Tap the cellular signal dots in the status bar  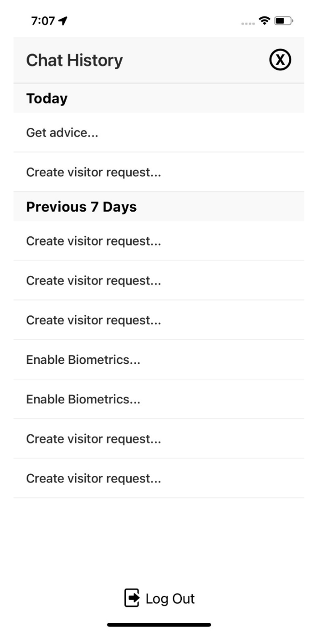[247, 22]
